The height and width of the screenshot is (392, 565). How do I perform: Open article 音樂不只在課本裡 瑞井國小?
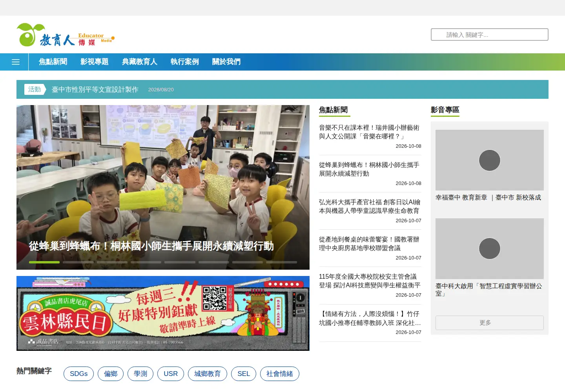[x=369, y=132]
